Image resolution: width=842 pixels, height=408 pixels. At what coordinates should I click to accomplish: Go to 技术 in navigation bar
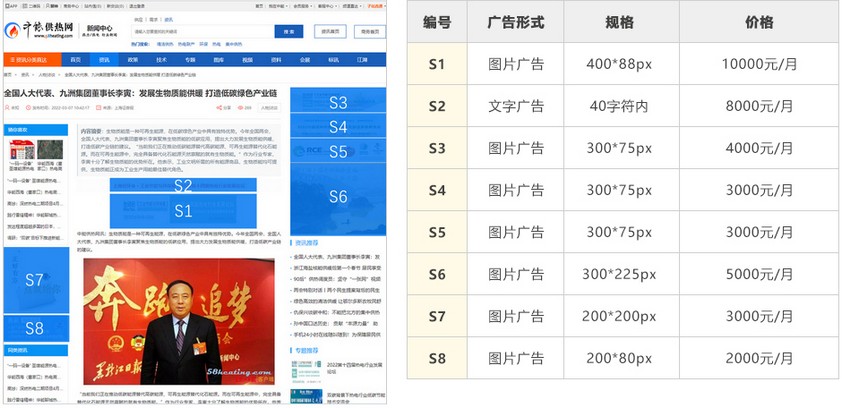[x=161, y=60]
